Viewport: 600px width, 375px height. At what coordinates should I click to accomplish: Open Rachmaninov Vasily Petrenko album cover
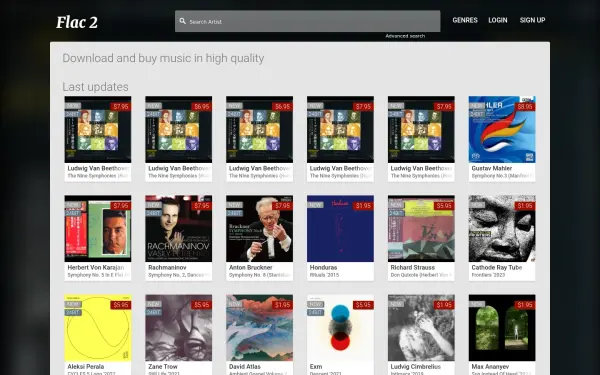179,228
